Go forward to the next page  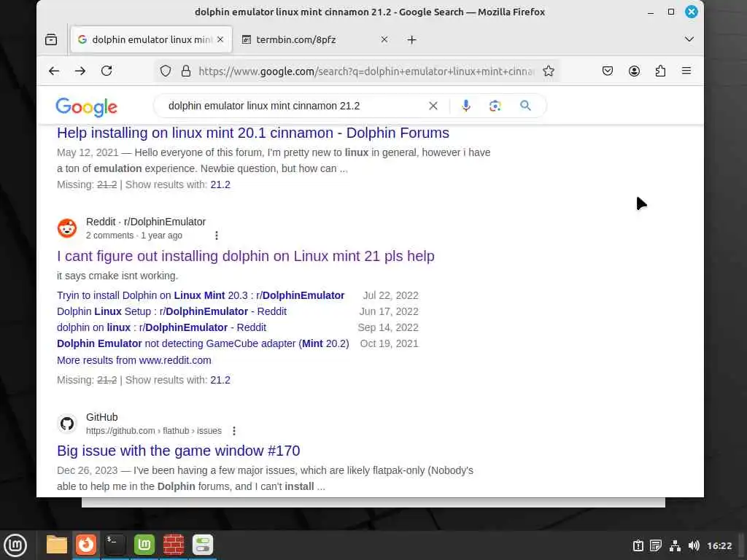(80, 71)
